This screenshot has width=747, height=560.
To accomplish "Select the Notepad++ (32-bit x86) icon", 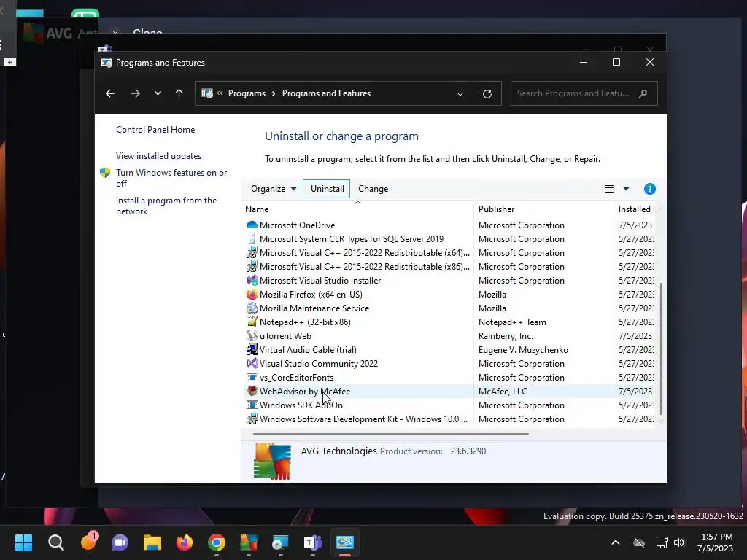I will pyautogui.click(x=252, y=322).
